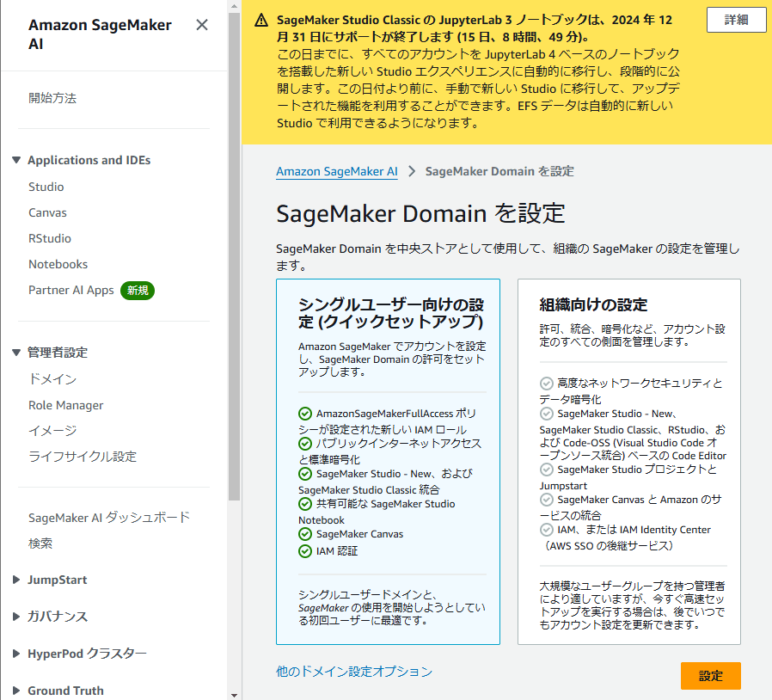This screenshot has width=772, height=700.
Task: Open Role Manager
Action: [x=66, y=405]
